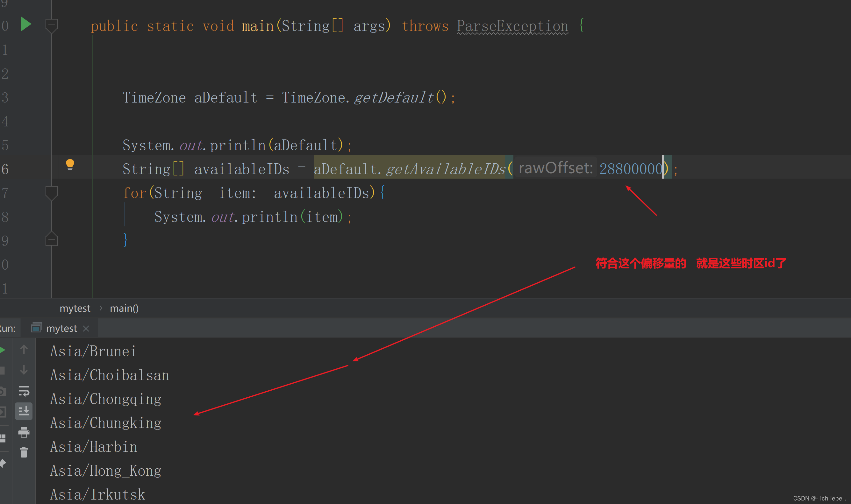Click the green run gutter icon beside main
851x504 pixels.
click(x=26, y=25)
